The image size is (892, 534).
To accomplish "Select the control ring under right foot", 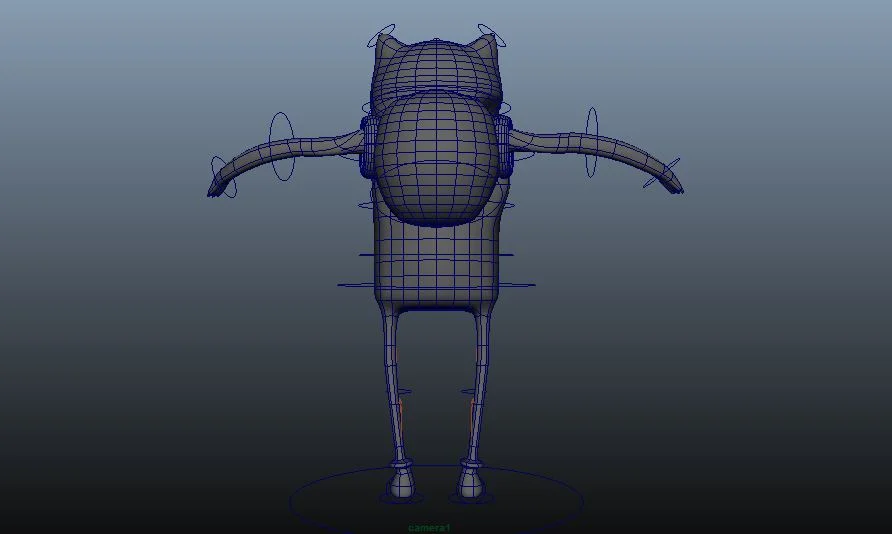I will click(x=472, y=499).
